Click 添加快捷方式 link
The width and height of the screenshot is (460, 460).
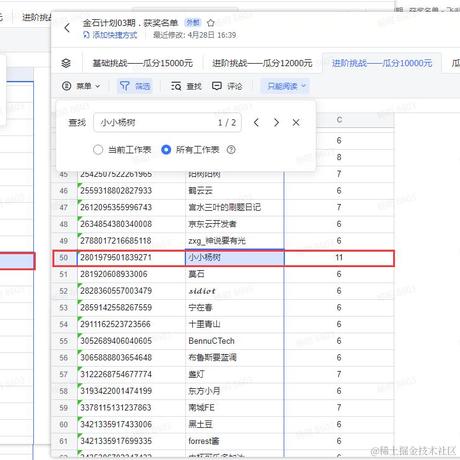[x=110, y=35]
